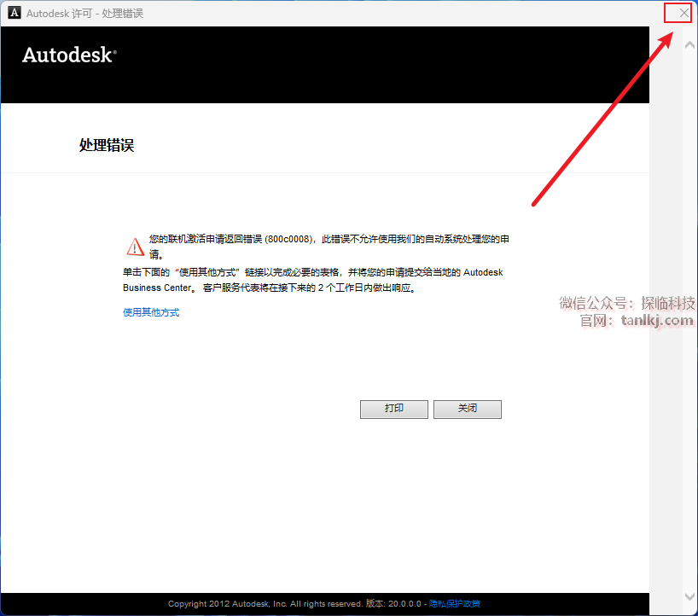Click the Autodesk app icon in title bar

(15, 13)
